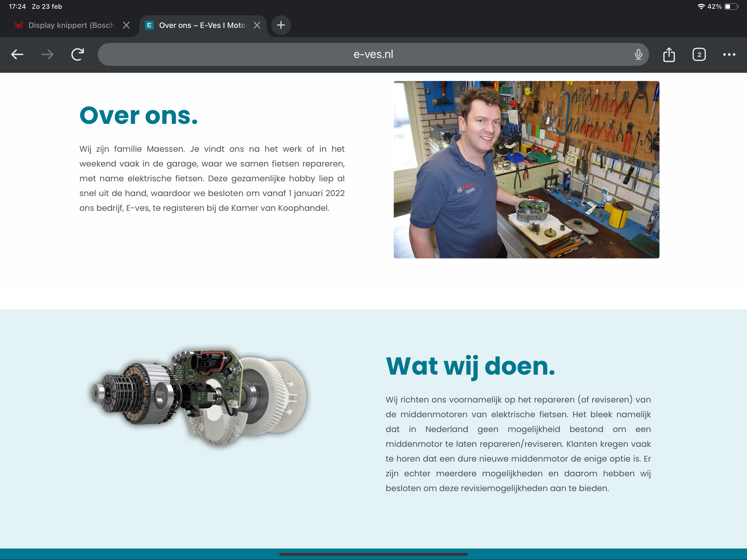
Task: Open the three-dot browser menu
Action: click(x=729, y=54)
